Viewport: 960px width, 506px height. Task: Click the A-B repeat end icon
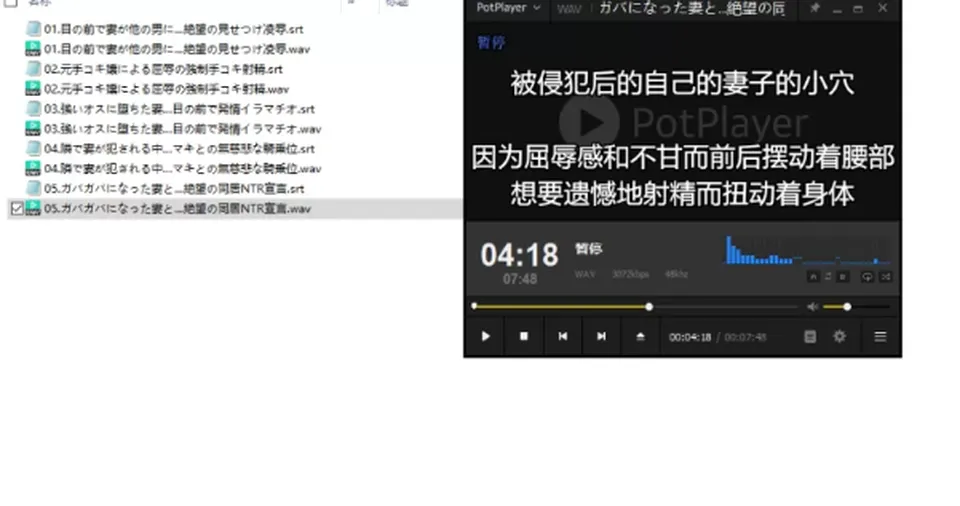click(x=842, y=277)
